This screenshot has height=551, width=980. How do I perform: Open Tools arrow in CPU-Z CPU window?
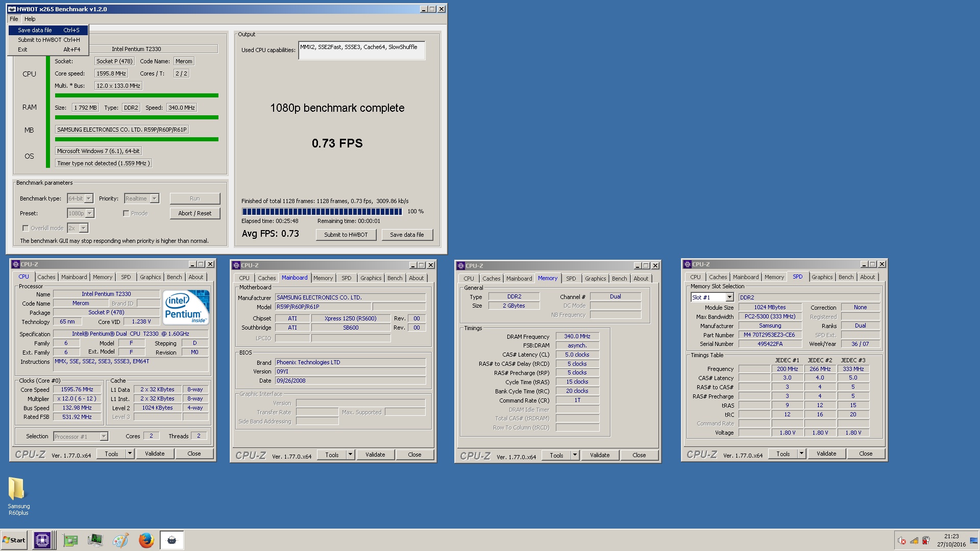130,454
